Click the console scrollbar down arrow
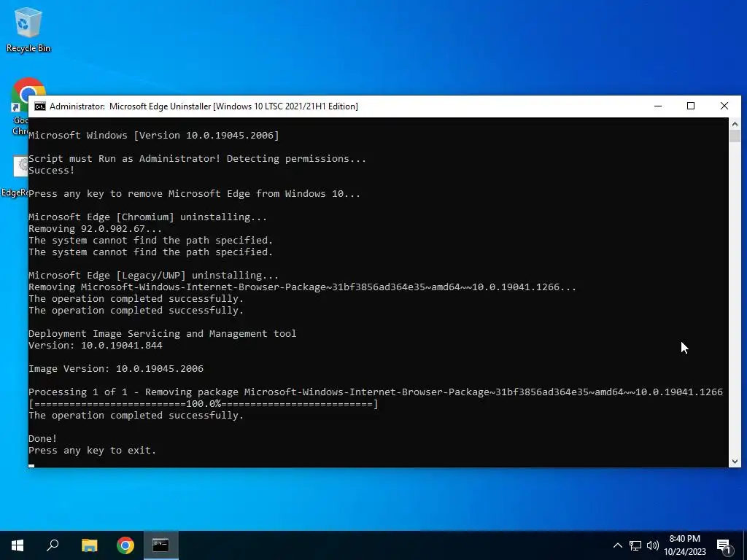The width and height of the screenshot is (747, 560). 735,461
